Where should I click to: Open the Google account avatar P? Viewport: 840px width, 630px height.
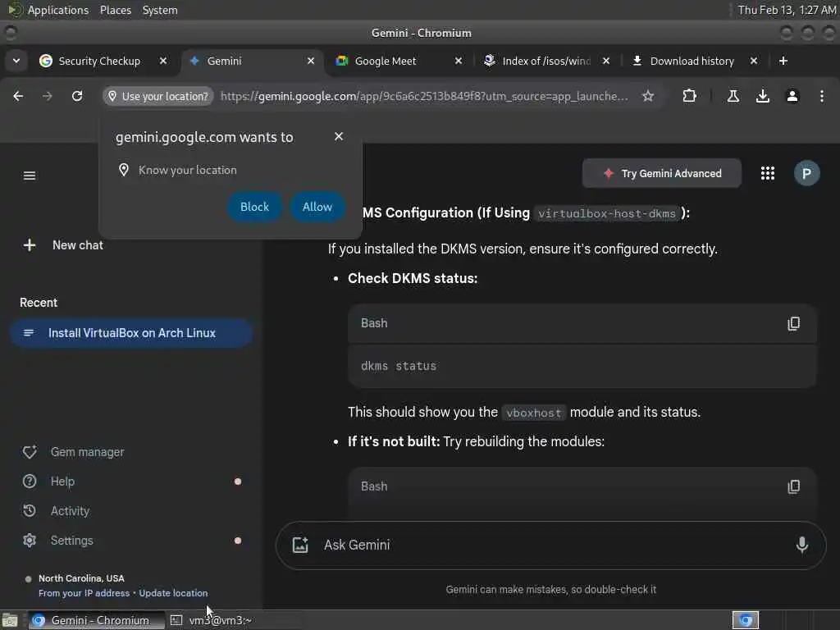click(x=806, y=173)
